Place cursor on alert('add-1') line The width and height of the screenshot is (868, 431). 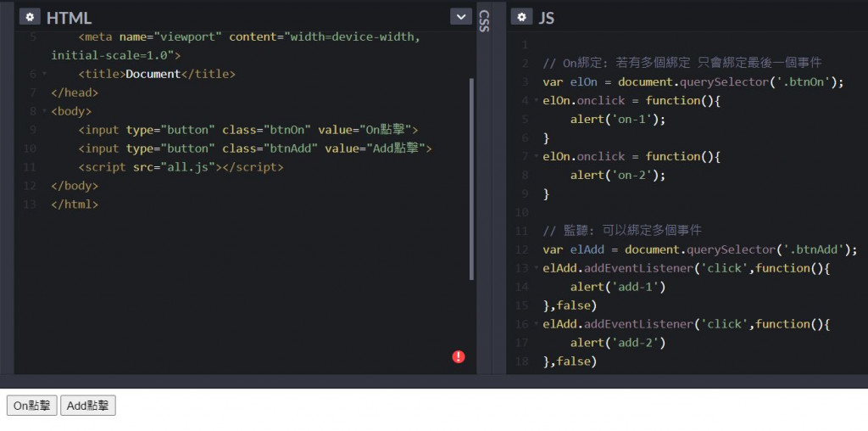(x=618, y=287)
